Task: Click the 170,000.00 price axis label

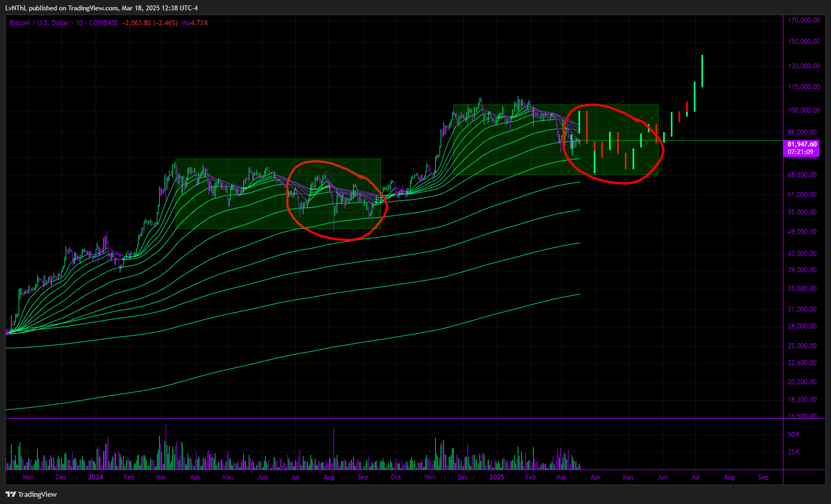Action: [x=804, y=20]
